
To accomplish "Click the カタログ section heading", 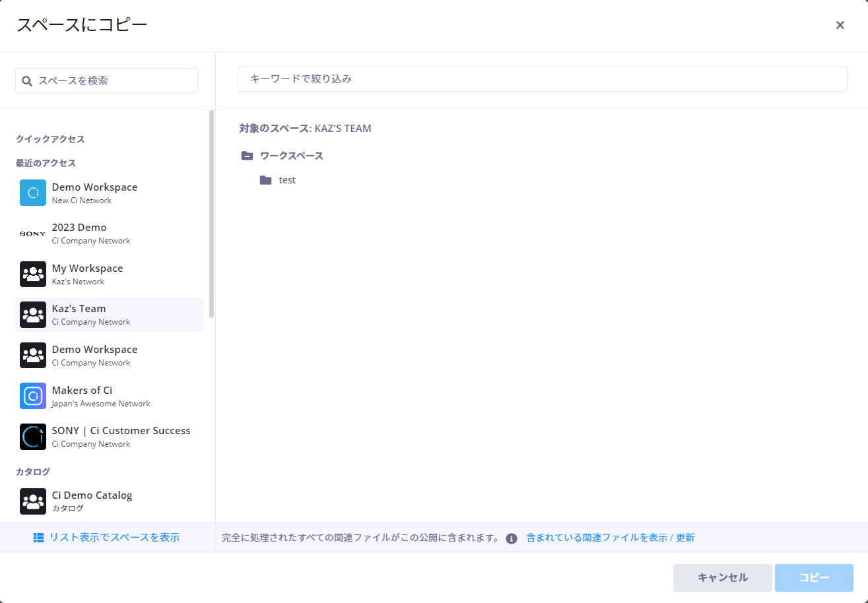I will point(33,472).
